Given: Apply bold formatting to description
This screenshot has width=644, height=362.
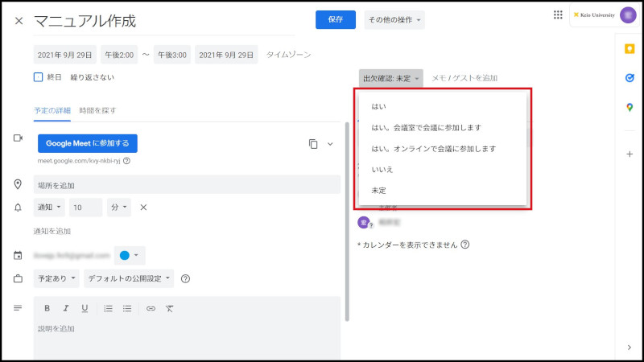Looking at the screenshot, I should [47, 308].
